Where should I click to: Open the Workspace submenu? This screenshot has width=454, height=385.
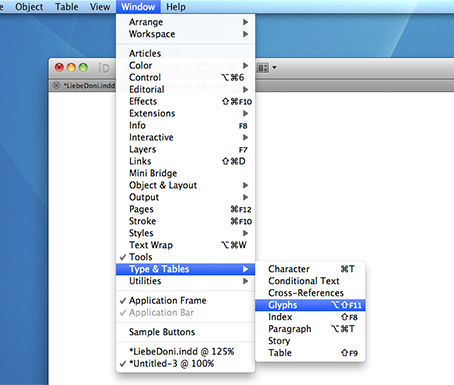tap(185, 34)
